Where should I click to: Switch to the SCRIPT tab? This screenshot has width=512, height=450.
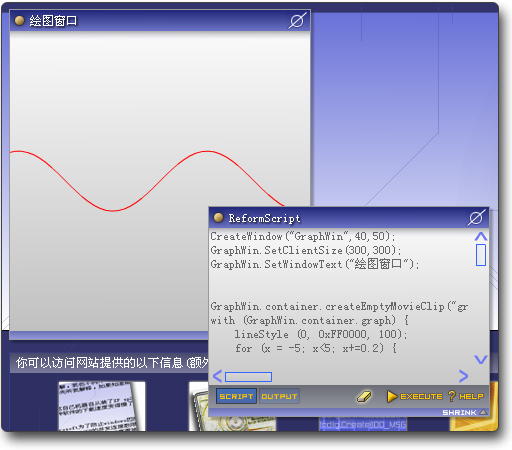coord(236,396)
